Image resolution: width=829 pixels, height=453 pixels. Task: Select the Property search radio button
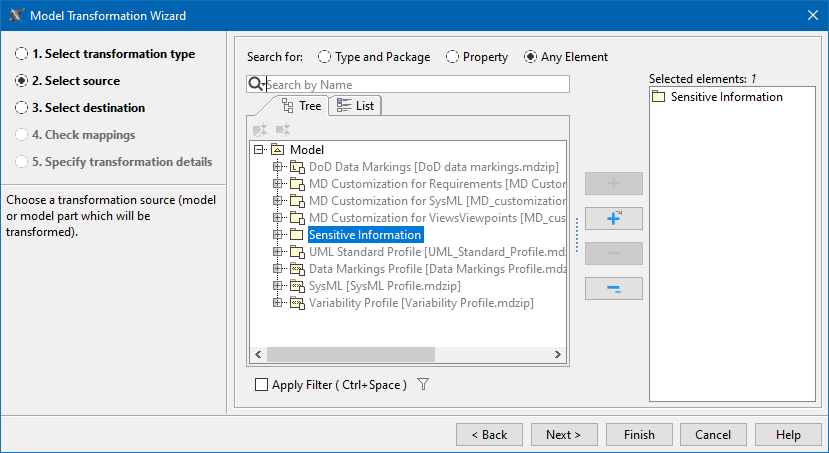click(x=453, y=57)
